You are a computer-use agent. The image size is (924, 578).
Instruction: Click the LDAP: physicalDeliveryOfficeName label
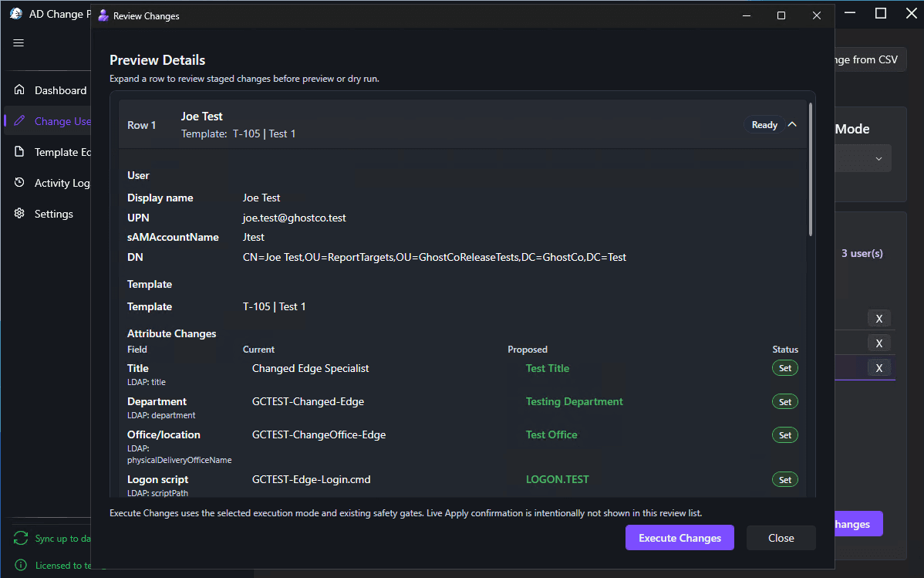coord(179,454)
